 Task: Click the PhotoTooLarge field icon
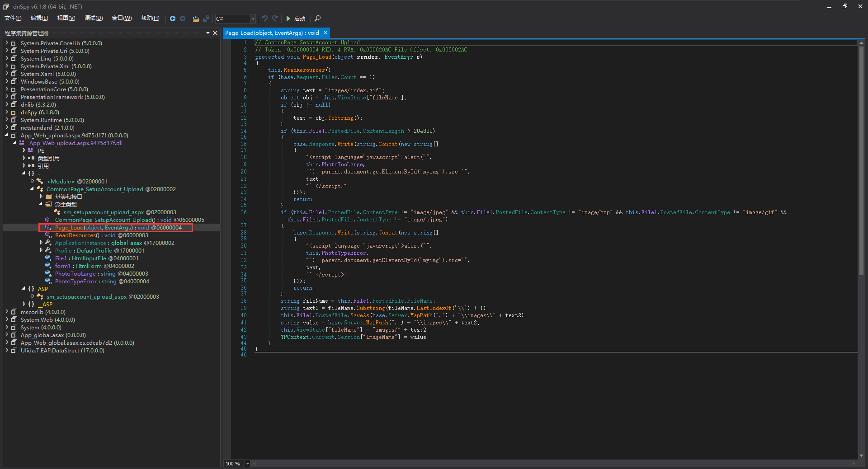click(x=48, y=273)
